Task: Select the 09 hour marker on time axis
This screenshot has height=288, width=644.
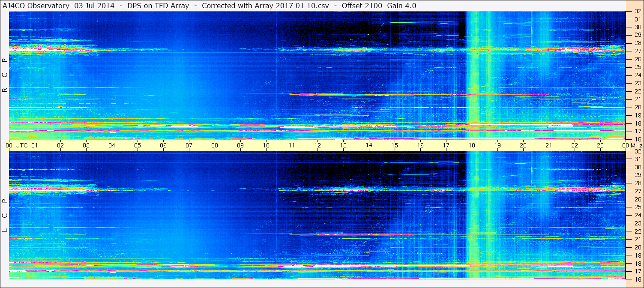Action: (240, 145)
